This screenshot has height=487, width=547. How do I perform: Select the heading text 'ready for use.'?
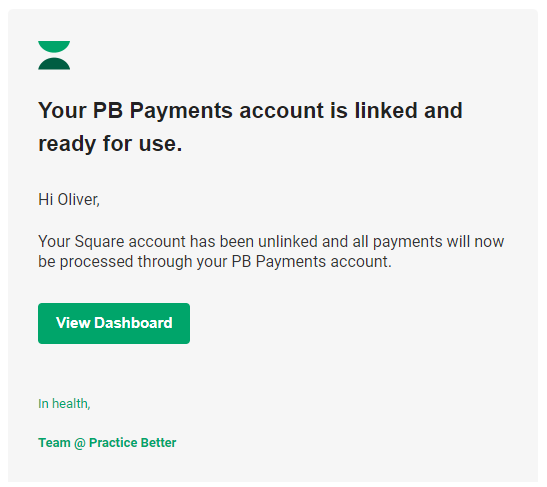click(x=110, y=144)
